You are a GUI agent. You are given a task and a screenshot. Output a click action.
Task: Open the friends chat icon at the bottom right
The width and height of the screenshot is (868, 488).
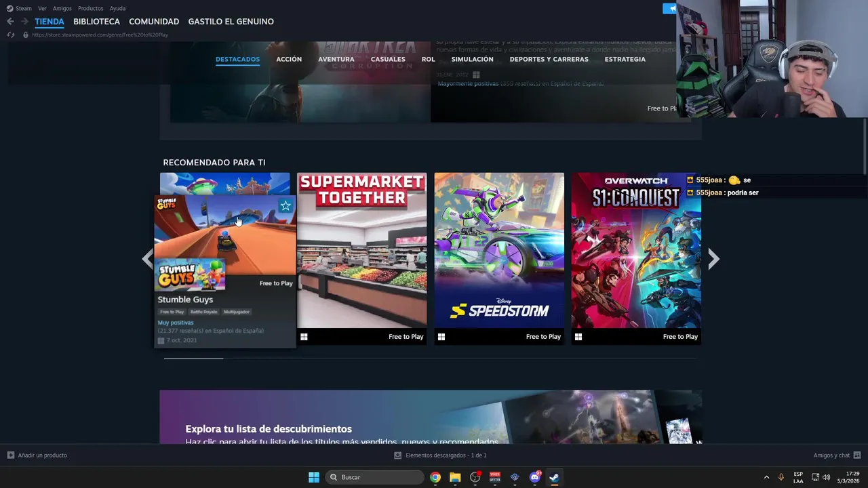tap(857, 455)
